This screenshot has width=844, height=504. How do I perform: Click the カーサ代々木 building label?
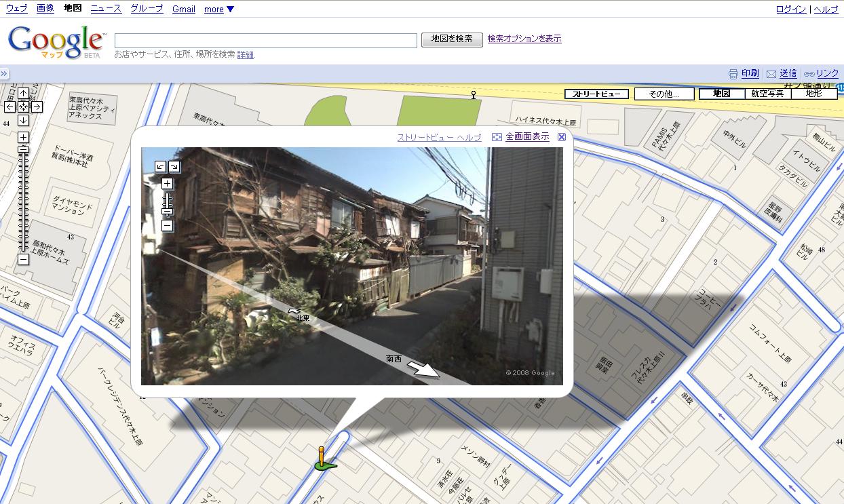763,388
